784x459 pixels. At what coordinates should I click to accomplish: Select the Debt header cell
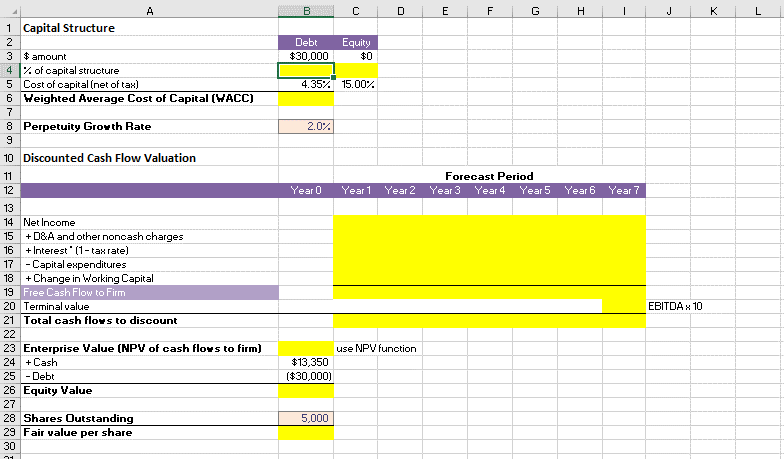click(x=306, y=42)
